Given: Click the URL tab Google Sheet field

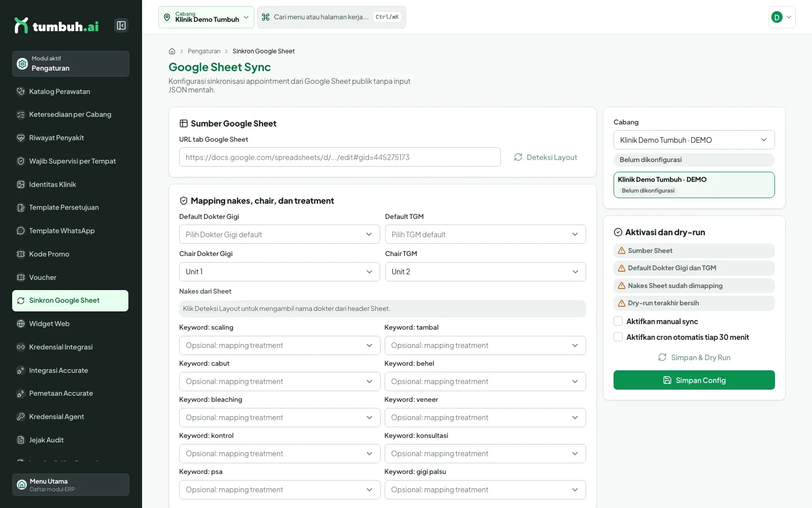Looking at the screenshot, I should click(x=340, y=157).
